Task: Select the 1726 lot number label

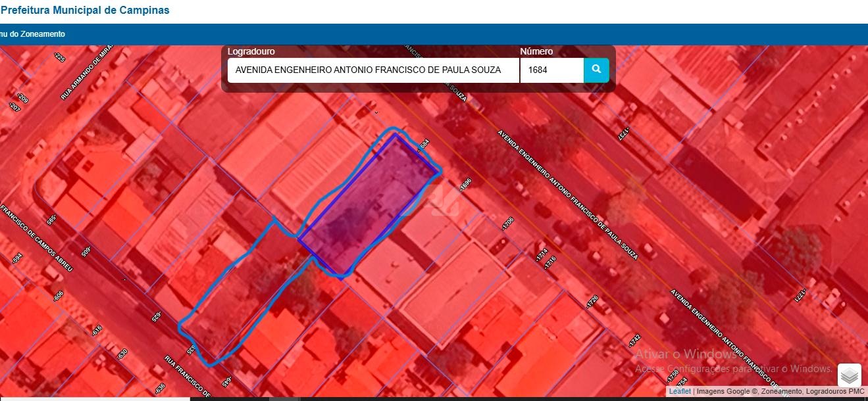Action: [x=592, y=302]
